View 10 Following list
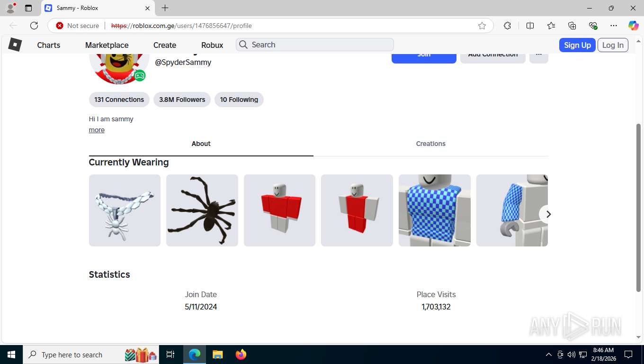 click(x=239, y=100)
